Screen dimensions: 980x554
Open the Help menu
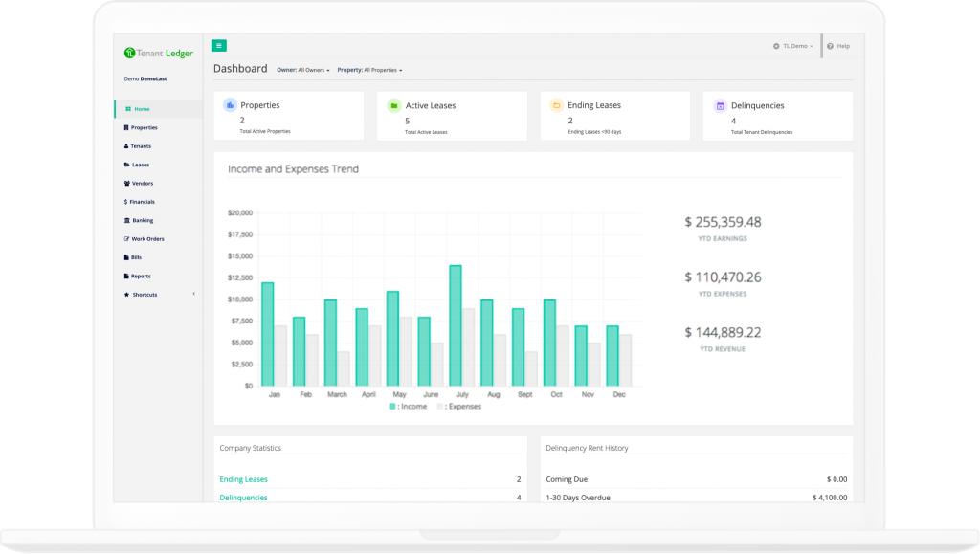(x=838, y=45)
